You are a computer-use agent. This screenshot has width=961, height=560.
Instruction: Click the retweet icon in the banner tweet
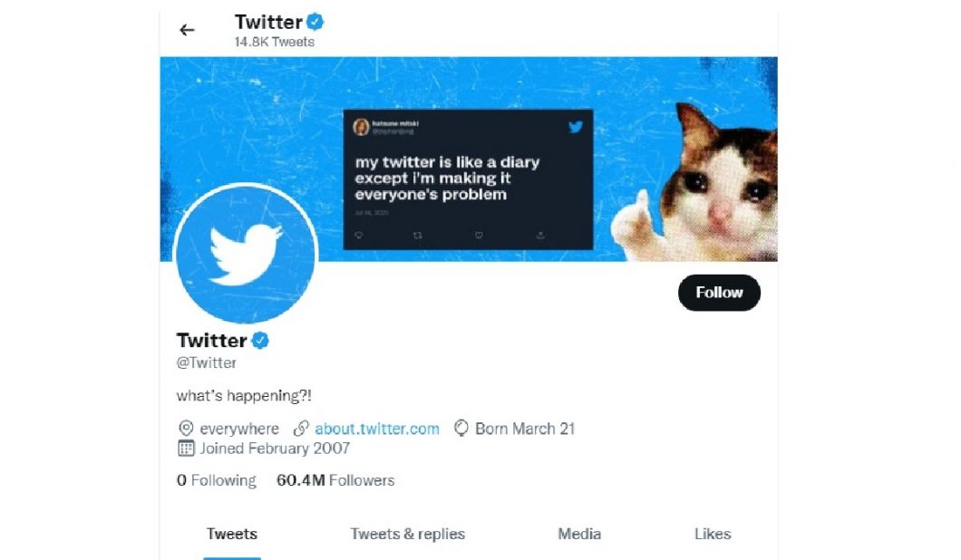418,236
